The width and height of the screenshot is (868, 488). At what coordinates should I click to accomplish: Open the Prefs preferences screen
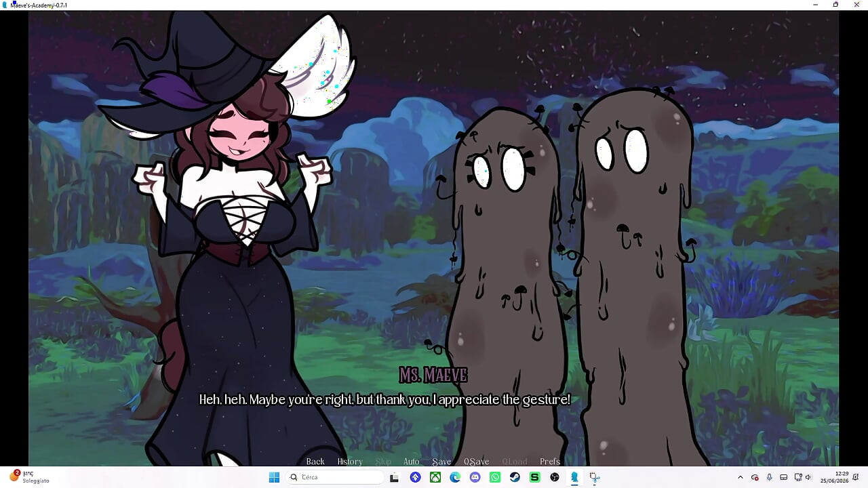[550, 462]
